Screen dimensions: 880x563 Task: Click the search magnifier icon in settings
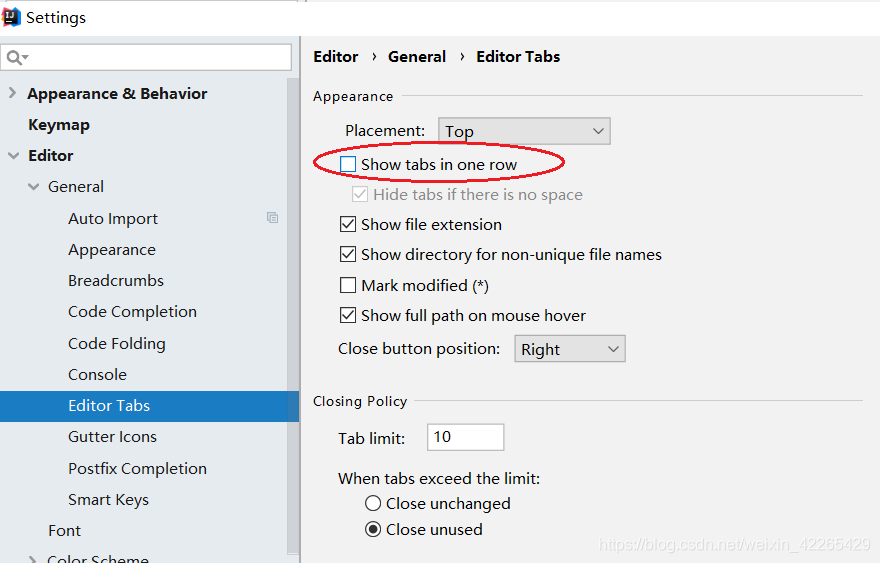point(17,57)
